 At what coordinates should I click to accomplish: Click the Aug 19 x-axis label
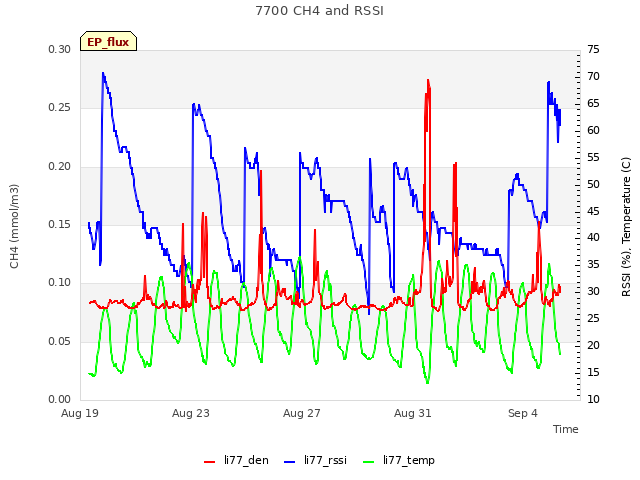click(80, 413)
